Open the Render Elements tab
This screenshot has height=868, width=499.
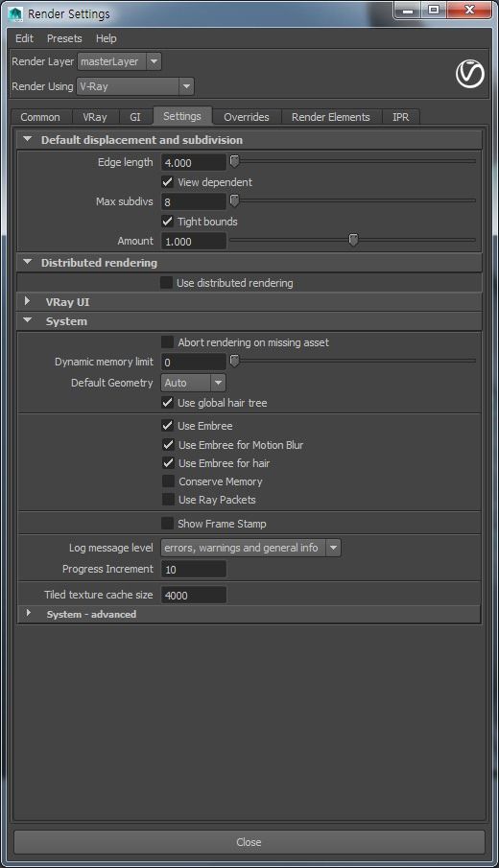[331, 117]
